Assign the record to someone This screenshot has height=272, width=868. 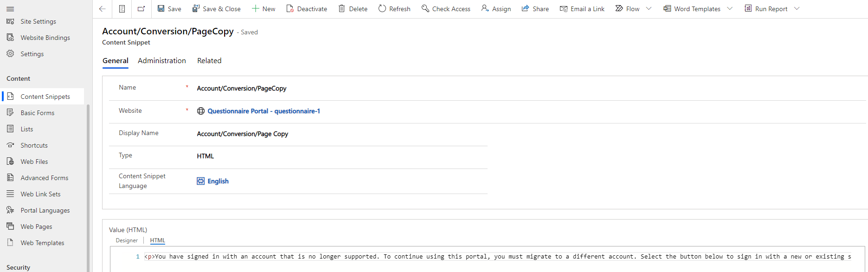[496, 9]
